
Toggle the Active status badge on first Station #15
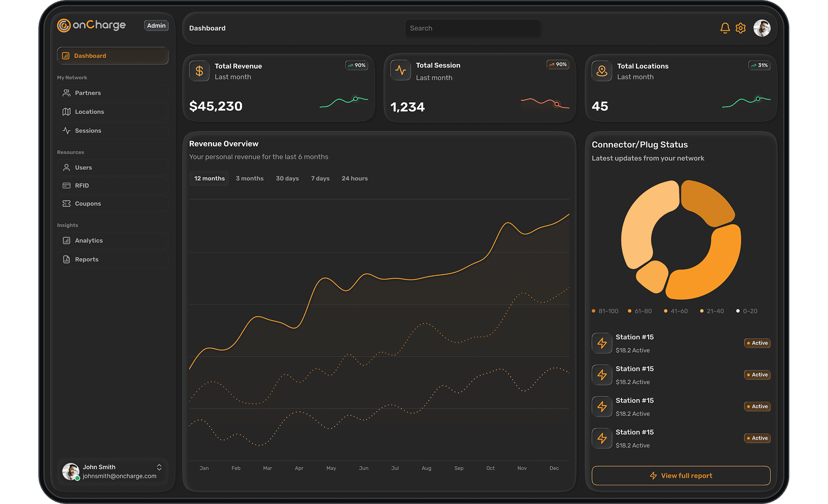click(757, 343)
